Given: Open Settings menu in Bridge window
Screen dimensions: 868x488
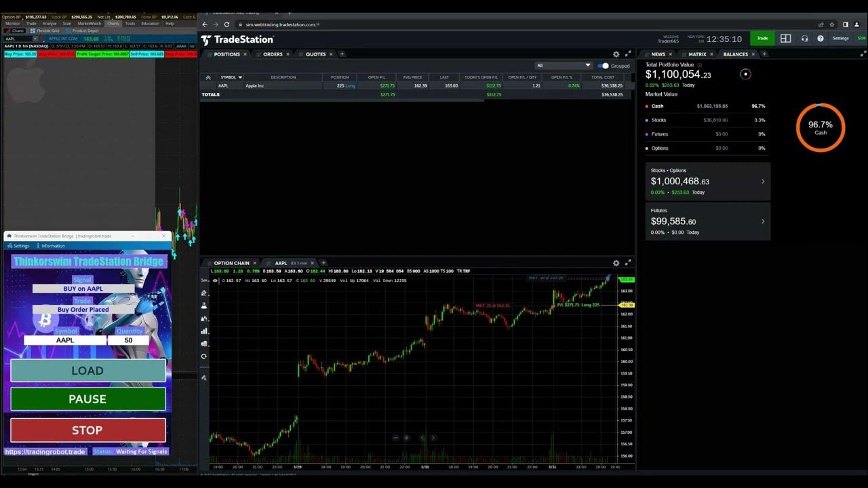Looking at the screenshot, I should (18, 246).
